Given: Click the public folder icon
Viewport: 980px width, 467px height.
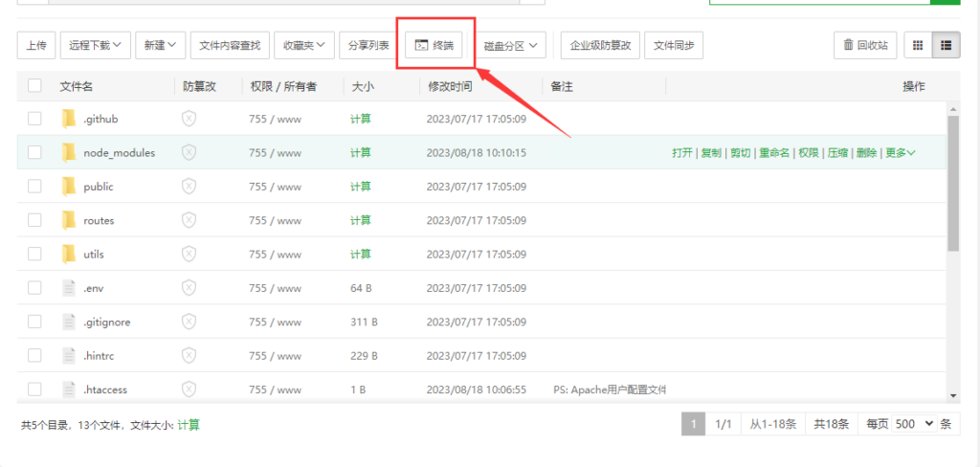Looking at the screenshot, I should (x=69, y=187).
